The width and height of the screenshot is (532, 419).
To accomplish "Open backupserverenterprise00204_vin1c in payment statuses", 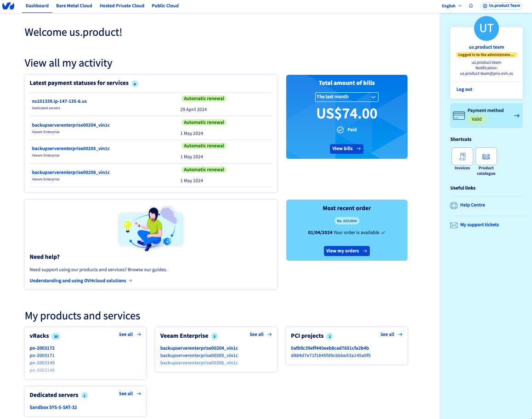I will [x=71, y=125].
